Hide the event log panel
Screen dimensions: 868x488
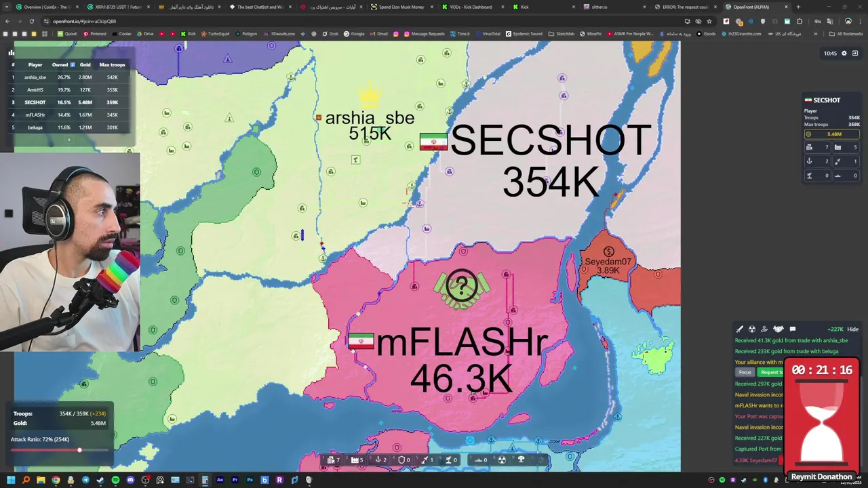click(x=852, y=329)
